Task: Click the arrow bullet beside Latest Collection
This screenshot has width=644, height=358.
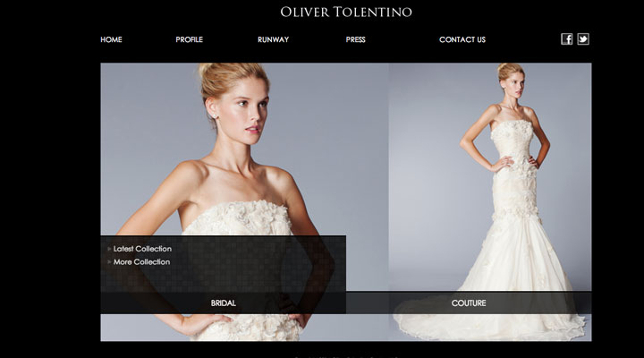Action: pos(109,249)
